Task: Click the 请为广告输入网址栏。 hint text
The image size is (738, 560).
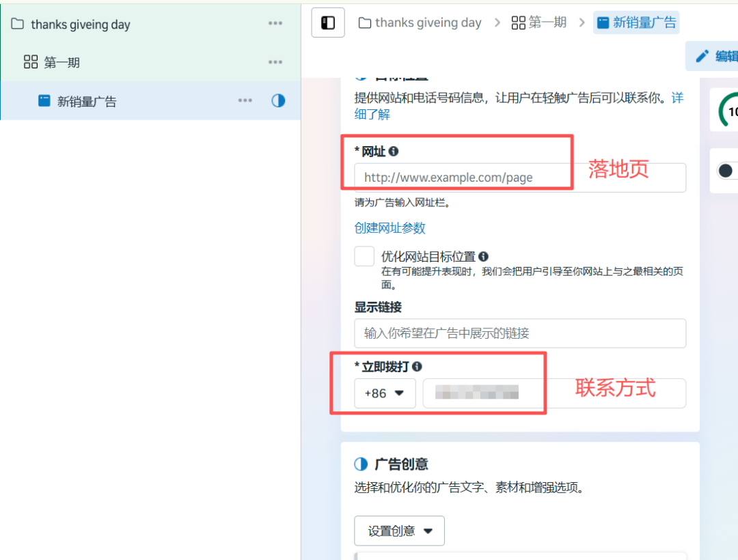Action: [403, 203]
